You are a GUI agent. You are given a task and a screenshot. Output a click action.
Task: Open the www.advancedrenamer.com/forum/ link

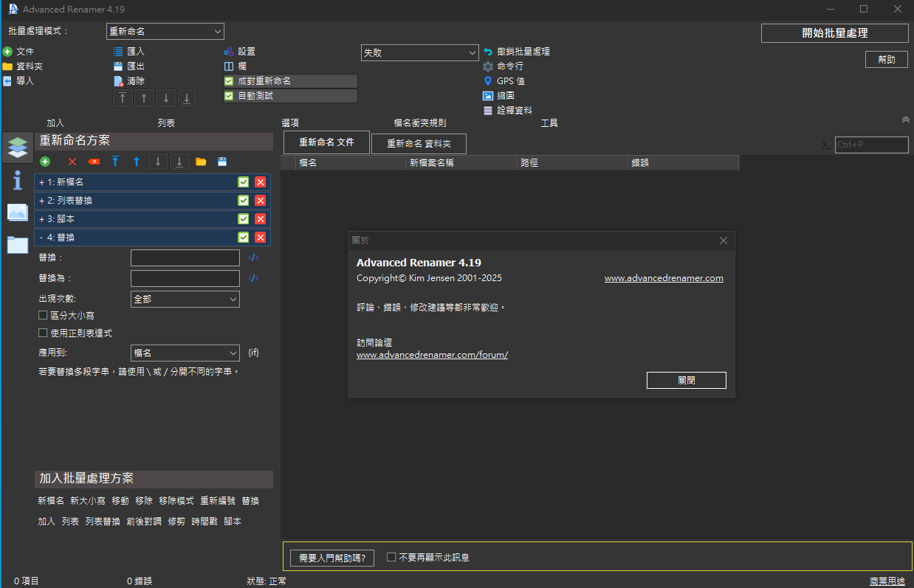[432, 355]
